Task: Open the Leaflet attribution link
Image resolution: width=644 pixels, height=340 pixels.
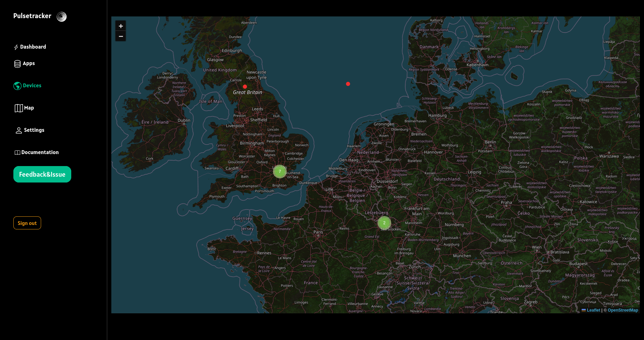Action: [591, 310]
